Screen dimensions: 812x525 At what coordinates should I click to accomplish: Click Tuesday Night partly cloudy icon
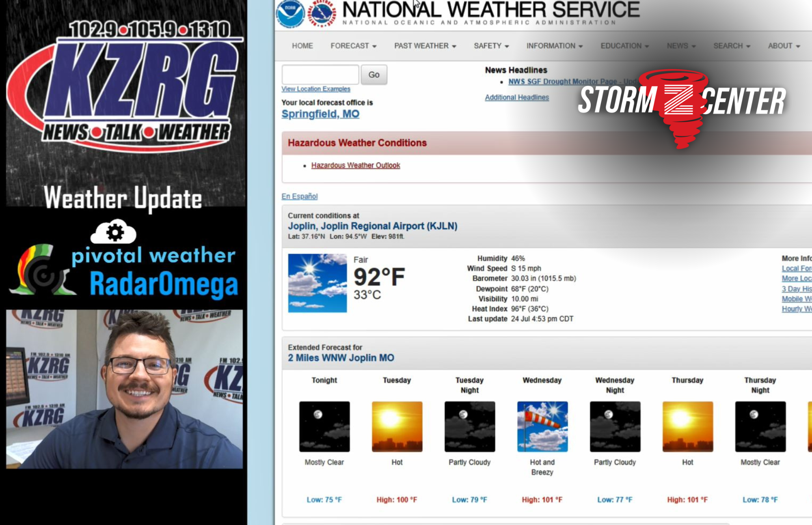(470, 426)
